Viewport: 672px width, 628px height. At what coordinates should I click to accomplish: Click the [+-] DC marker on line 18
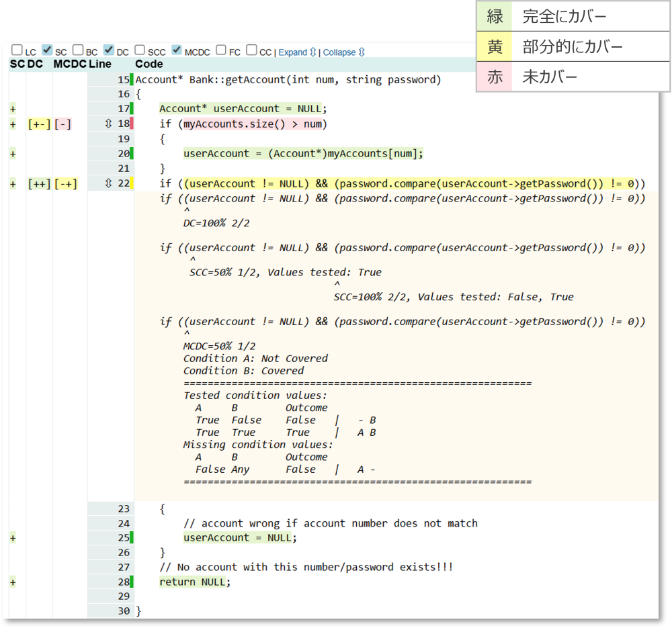(39, 124)
